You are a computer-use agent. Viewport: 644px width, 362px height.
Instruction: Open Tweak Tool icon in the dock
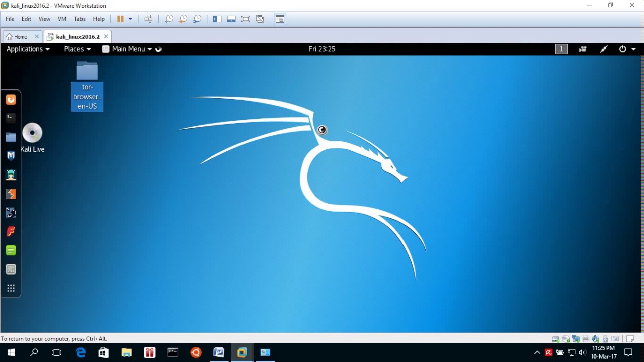coord(11,269)
